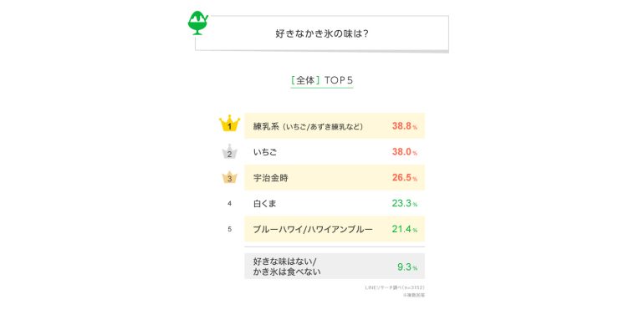Select the 白くま ranking row
Viewport: 644px width, 310px height.
pyautogui.click(x=335, y=203)
